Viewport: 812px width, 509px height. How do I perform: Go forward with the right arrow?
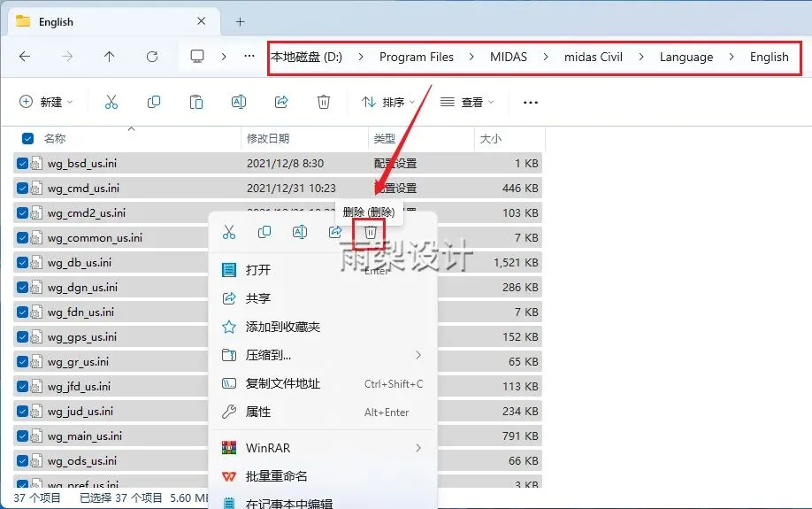[67, 57]
